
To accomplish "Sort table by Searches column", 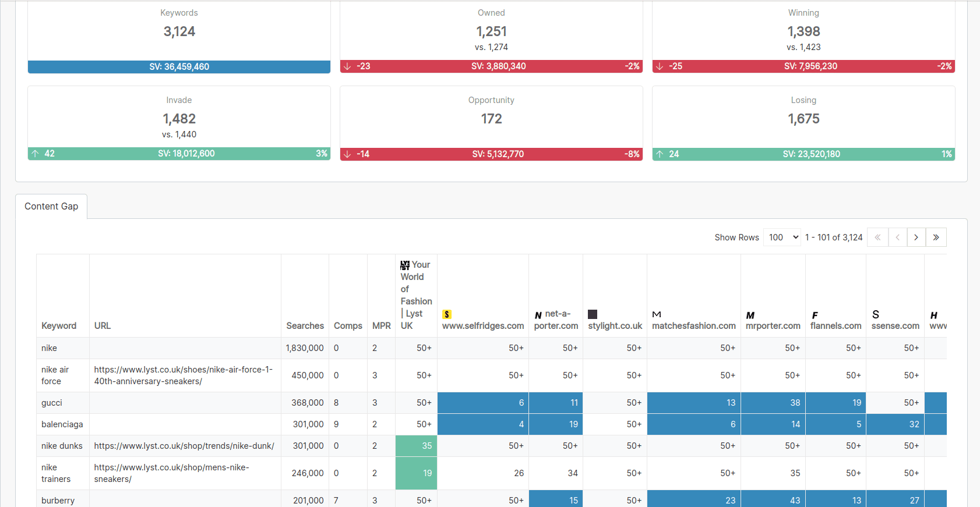I will (x=305, y=326).
